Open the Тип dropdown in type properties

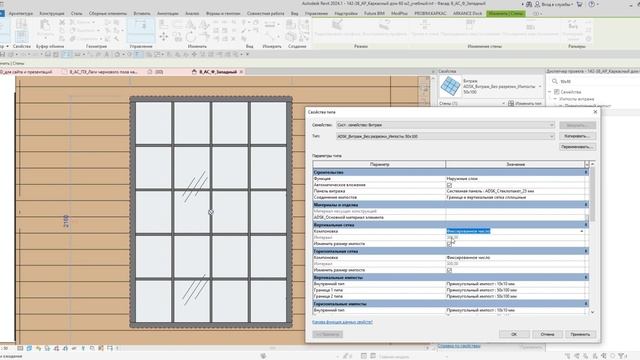(552, 136)
